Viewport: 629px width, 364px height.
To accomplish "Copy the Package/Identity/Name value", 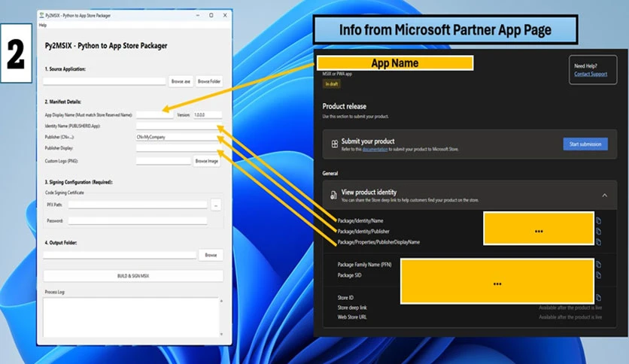I will pyautogui.click(x=598, y=221).
